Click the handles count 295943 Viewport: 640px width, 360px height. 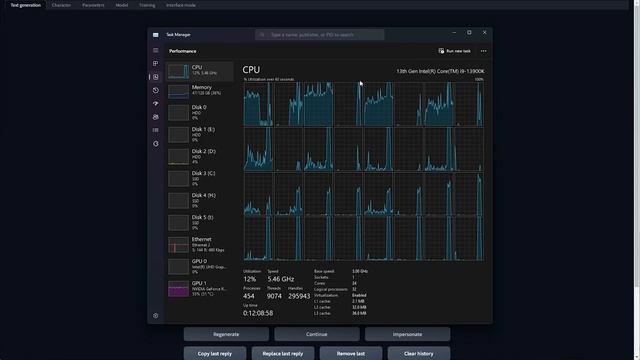299,296
